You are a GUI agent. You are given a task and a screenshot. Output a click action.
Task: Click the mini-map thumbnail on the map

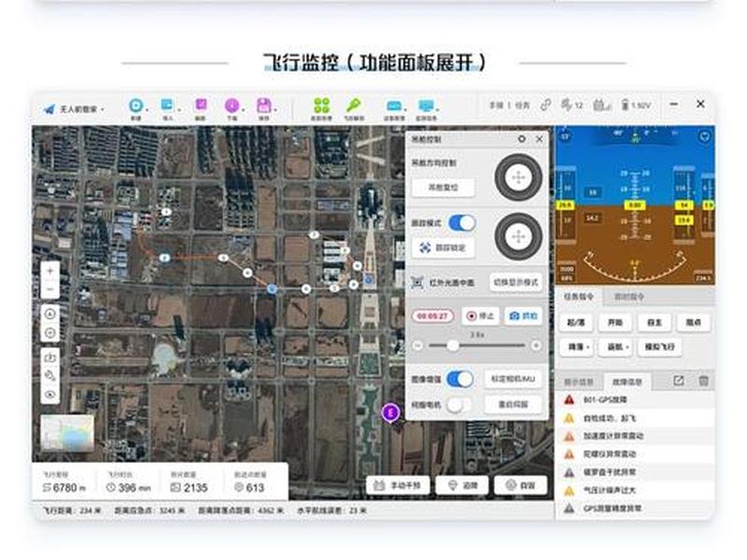click(67, 433)
